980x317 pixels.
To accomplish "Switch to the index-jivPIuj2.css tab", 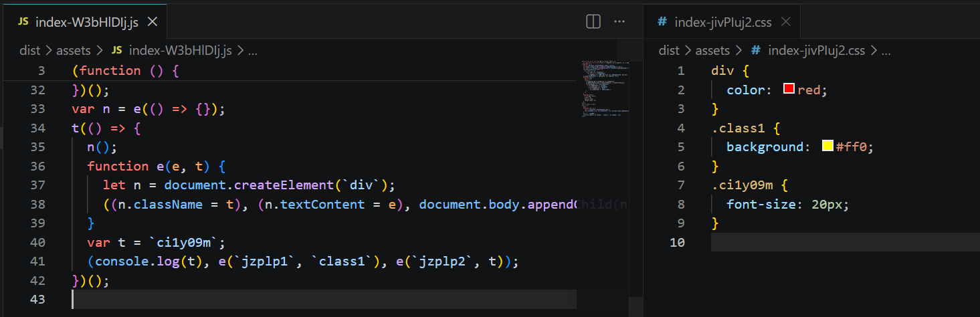I will (722, 22).
